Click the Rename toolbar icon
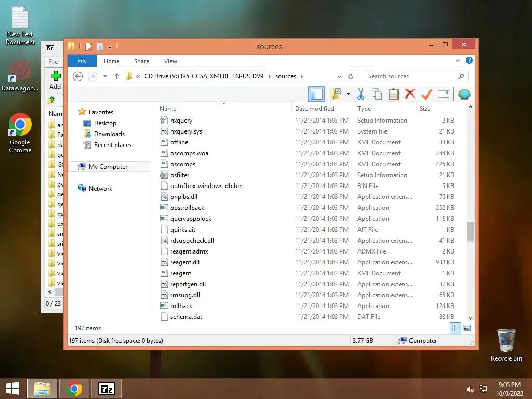Viewport: 532px width, 399px height. point(444,94)
